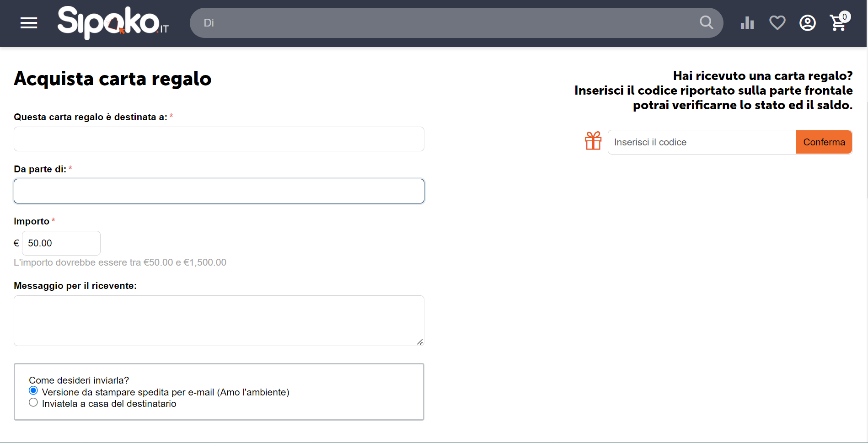The height and width of the screenshot is (443, 868).
Task: Click the 'Messaggio per il ricevente' label
Action: click(x=75, y=286)
